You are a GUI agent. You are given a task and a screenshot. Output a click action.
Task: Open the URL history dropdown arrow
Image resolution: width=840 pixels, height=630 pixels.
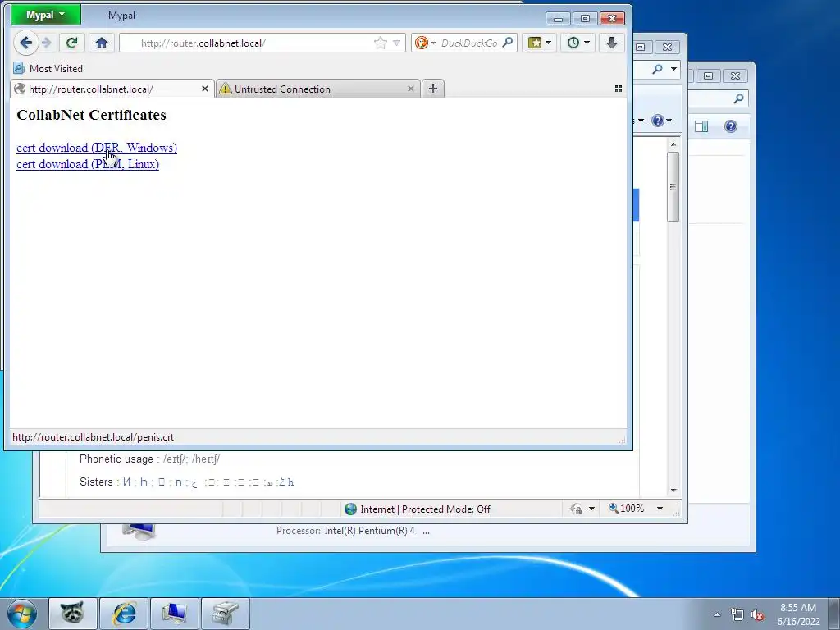tap(396, 43)
